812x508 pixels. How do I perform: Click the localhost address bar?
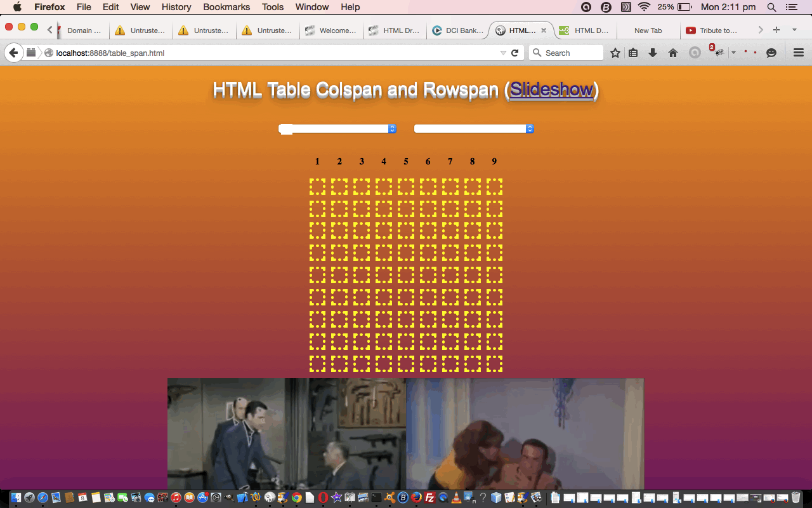coord(273,53)
